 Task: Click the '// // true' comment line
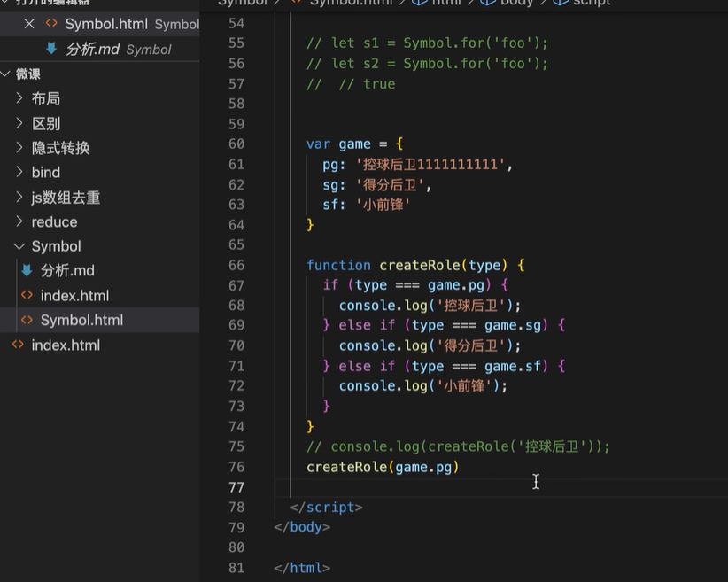[x=351, y=84]
